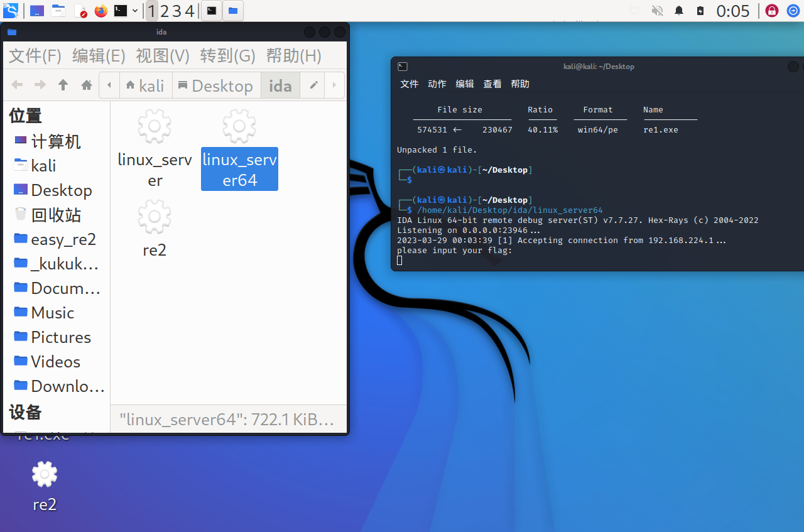This screenshot has width=804, height=532.
Task: Go forward with the right arrow toolbar button
Action: 40,85
